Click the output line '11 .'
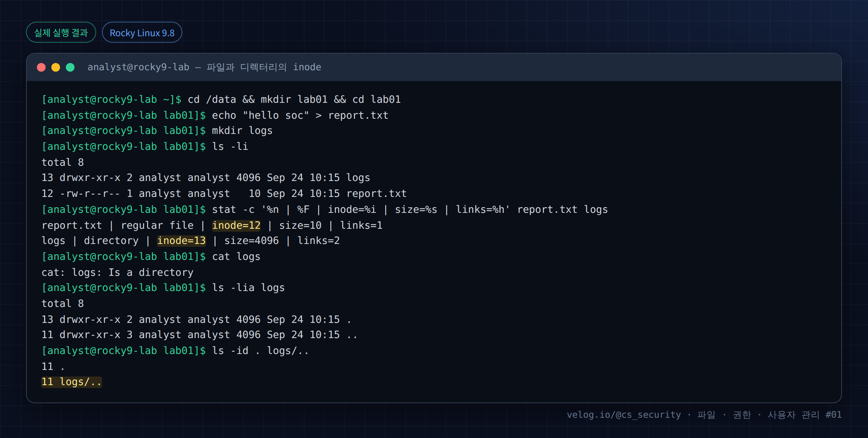This screenshot has height=438, width=868. click(x=53, y=367)
